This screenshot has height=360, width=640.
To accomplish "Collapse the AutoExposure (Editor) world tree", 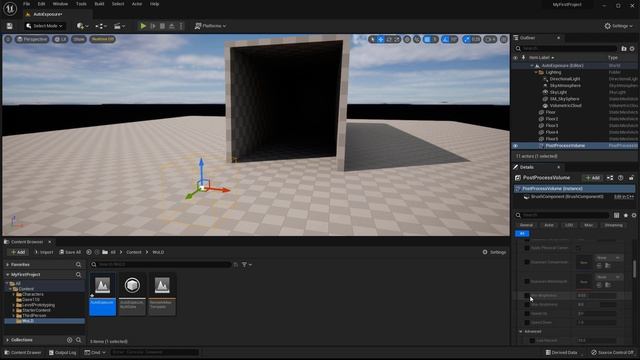I will click(532, 65).
